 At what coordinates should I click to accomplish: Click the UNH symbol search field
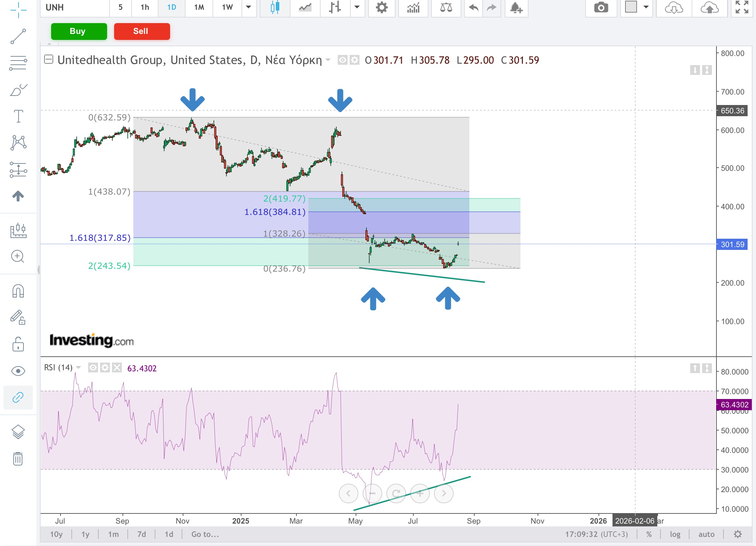(75, 7)
